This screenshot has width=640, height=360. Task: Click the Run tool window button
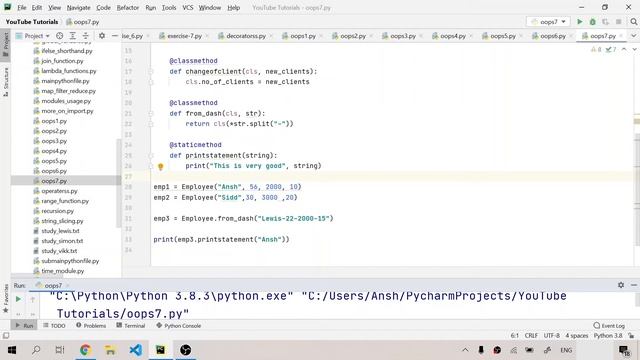(x=24, y=326)
